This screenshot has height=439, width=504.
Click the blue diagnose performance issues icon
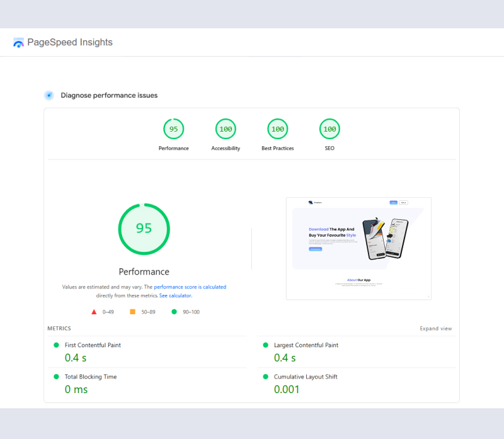[49, 95]
